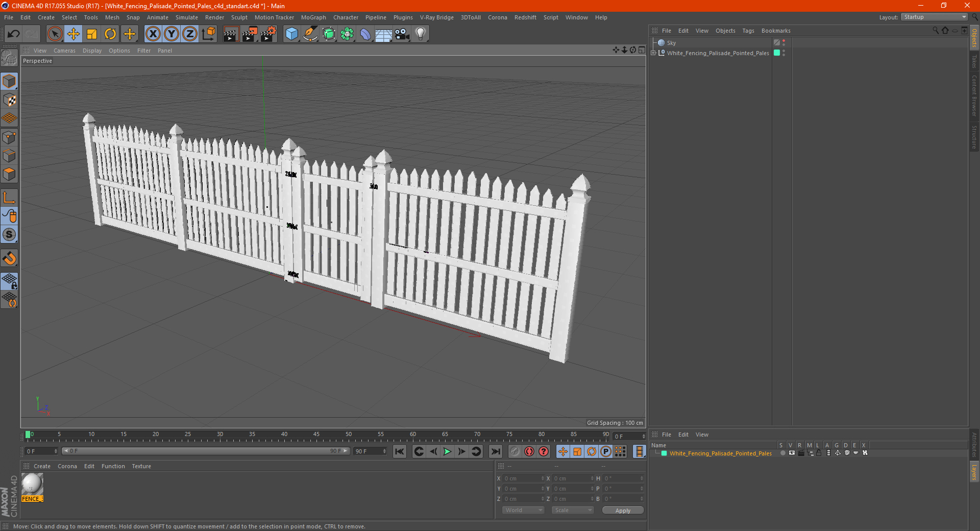The image size is (980, 531).
Task: Toggle the coordinate system icon
Action: click(x=209, y=34)
